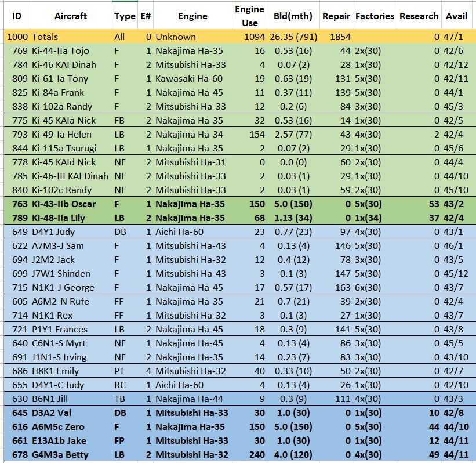This screenshot has height=463, width=476.
Task: Select the H8K1 Emily cell
Action: [x=71, y=371]
